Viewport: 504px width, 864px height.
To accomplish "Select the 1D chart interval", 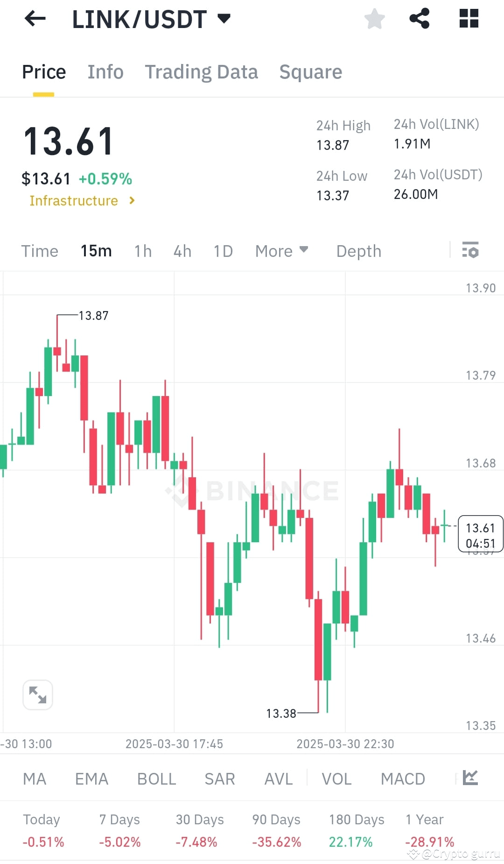I will pos(223,251).
